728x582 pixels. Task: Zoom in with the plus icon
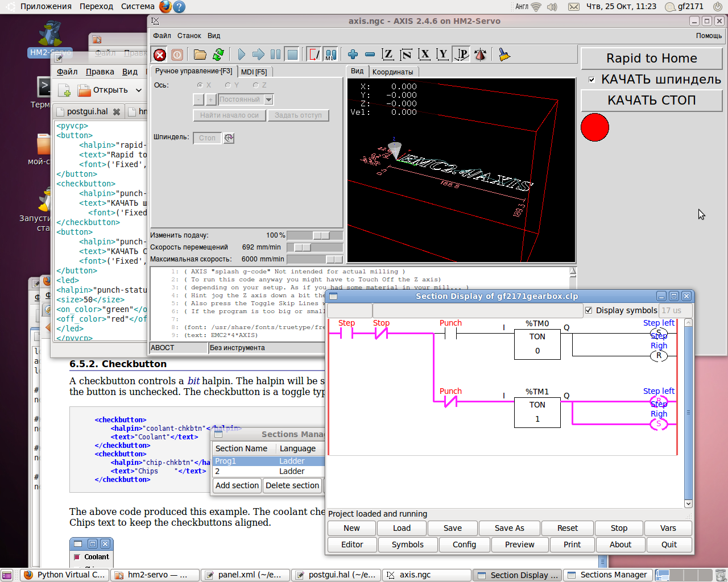coord(353,55)
